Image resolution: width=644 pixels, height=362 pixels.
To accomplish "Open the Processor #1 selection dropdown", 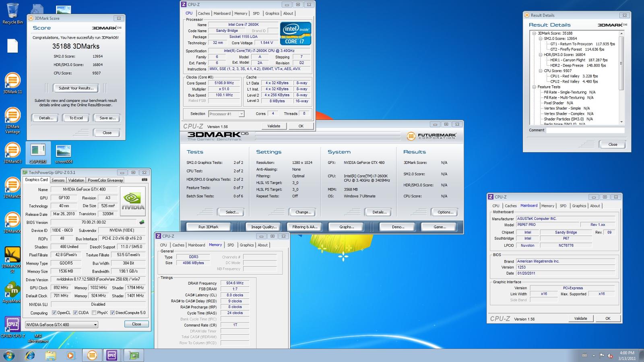I will (226, 114).
